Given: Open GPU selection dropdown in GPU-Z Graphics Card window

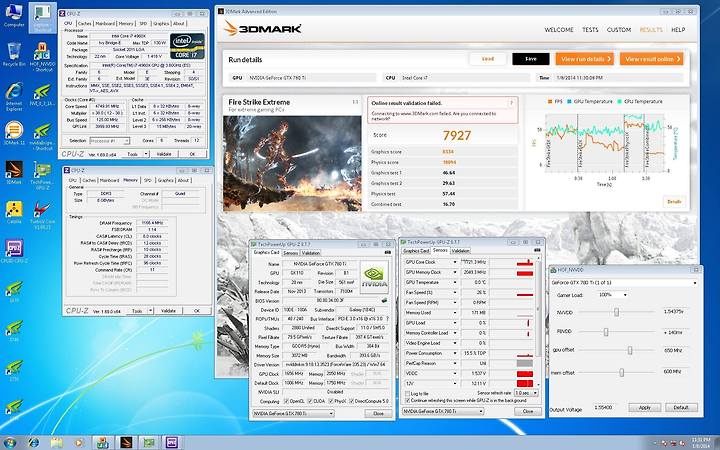Looking at the screenshot, I should pyautogui.click(x=293, y=414).
